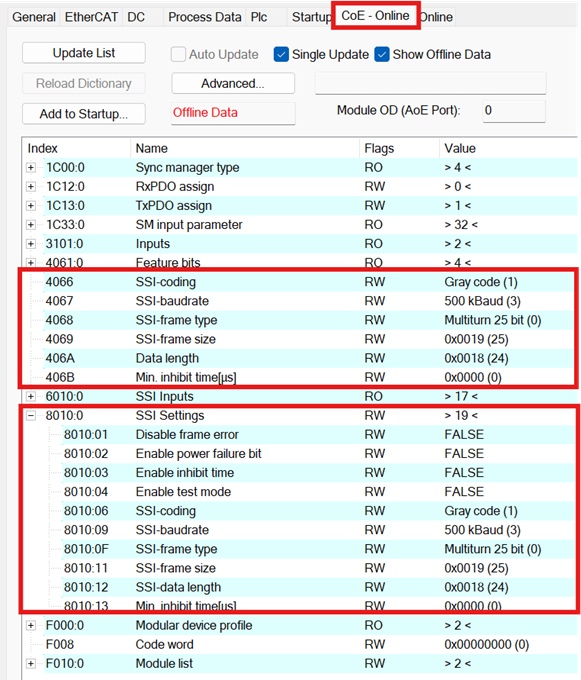Image resolution: width=581 pixels, height=680 pixels.
Task: Click the > 19 < SSI Settings value
Action: 461,415
